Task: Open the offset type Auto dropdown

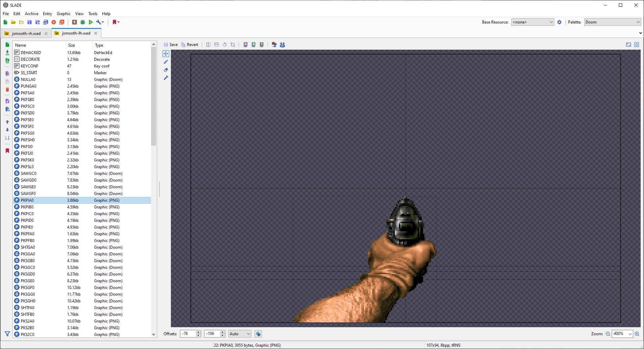Action: (x=240, y=334)
